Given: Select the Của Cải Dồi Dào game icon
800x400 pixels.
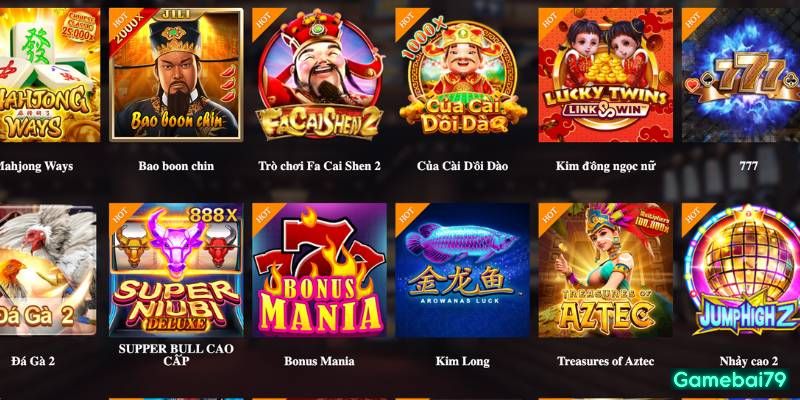Looking at the screenshot, I should pyautogui.click(x=462, y=75).
